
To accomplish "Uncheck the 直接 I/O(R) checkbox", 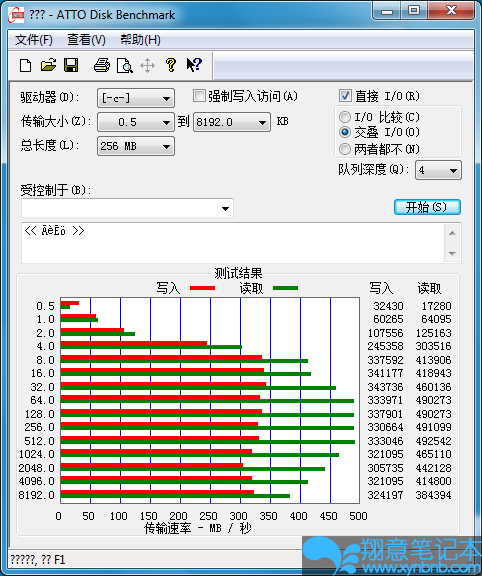I will [x=345, y=96].
